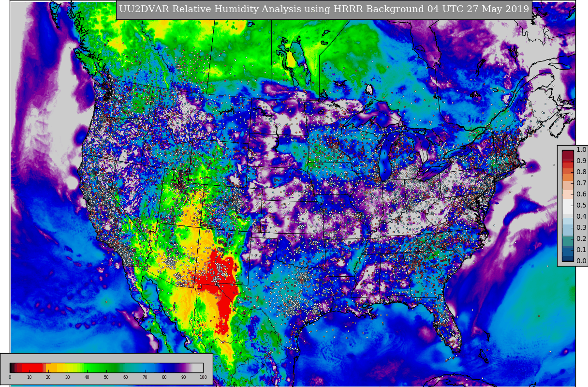Pick the light gray band near 100 on the humidity colorbar

(x=197, y=368)
